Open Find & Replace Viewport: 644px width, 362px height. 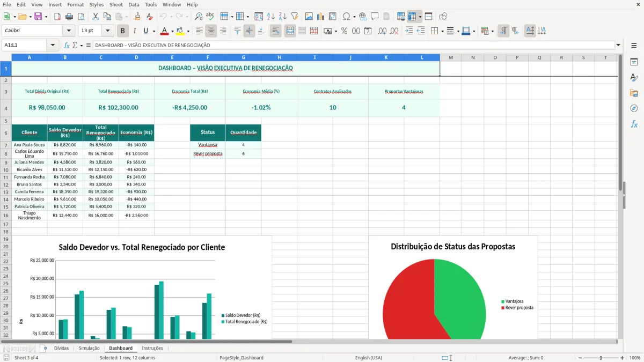[199, 17]
